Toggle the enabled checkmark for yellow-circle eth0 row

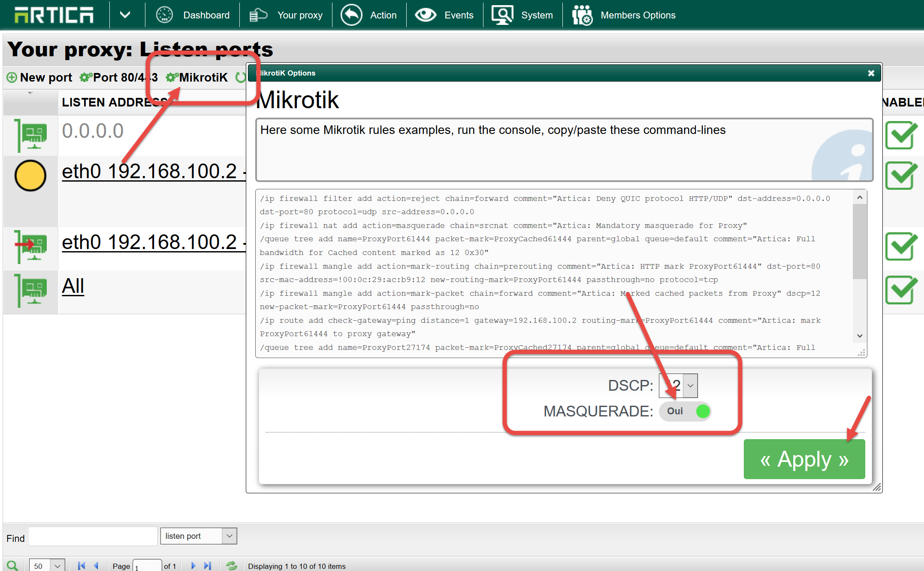coord(901,175)
